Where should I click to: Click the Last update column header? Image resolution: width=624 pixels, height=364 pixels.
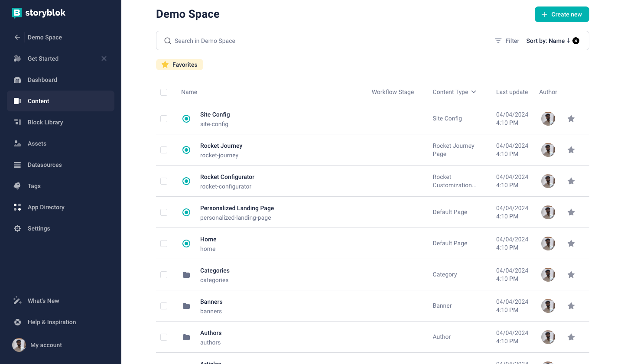click(512, 92)
